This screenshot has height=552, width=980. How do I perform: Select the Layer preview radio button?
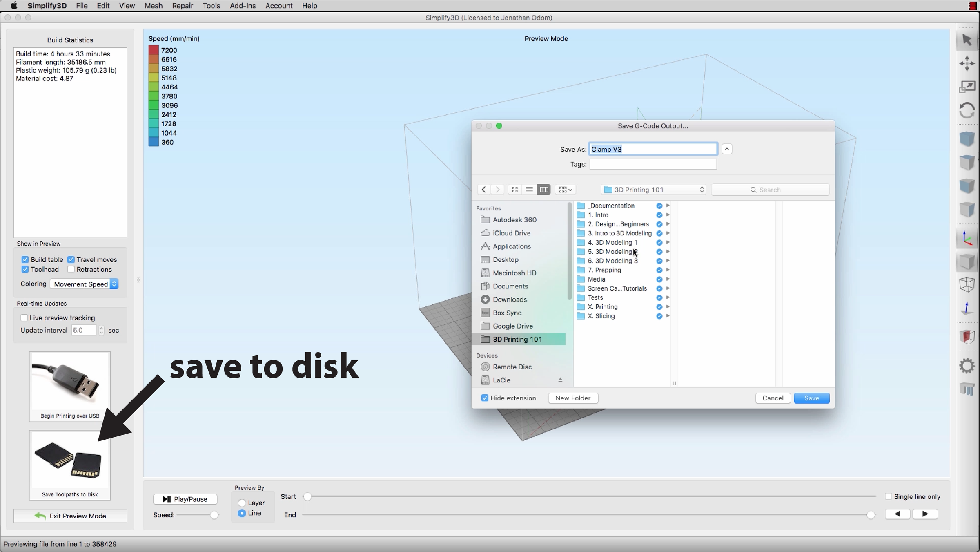point(242,503)
